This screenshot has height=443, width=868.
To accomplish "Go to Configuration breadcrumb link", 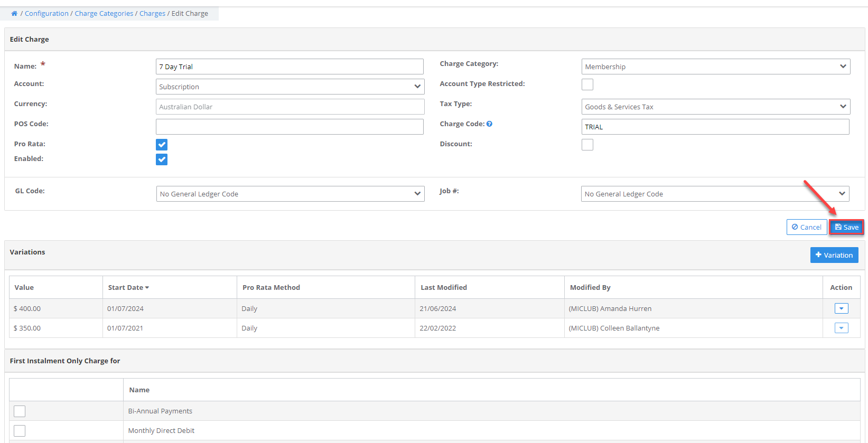I will point(46,14).
